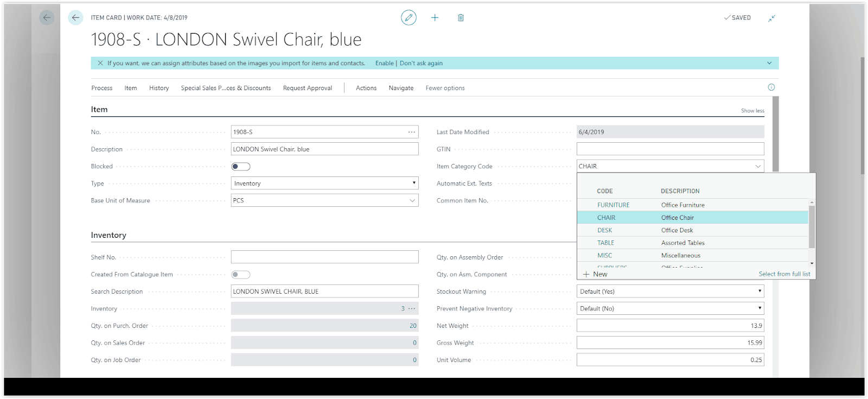The width and height of the screenshot is (868, 399).
Task: Click the Unit Volume field
Action: click(x=671, y=359)
